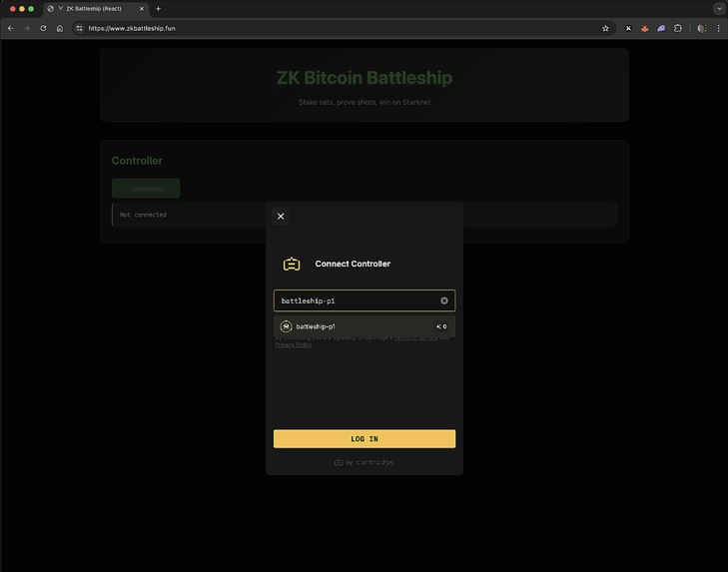Viewport: 728px width, 572px height.
Task: Open the Privacy Policy link
Action: coord(293,345)
